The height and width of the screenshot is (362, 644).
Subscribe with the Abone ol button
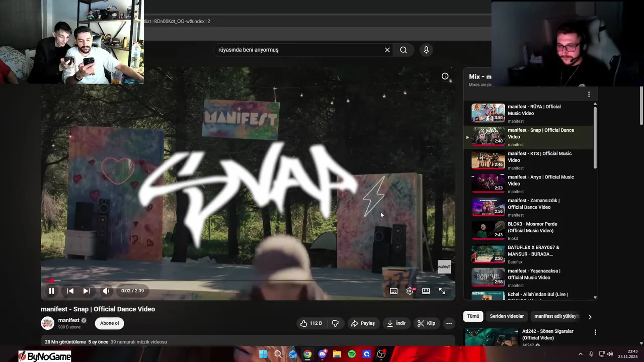110,323
